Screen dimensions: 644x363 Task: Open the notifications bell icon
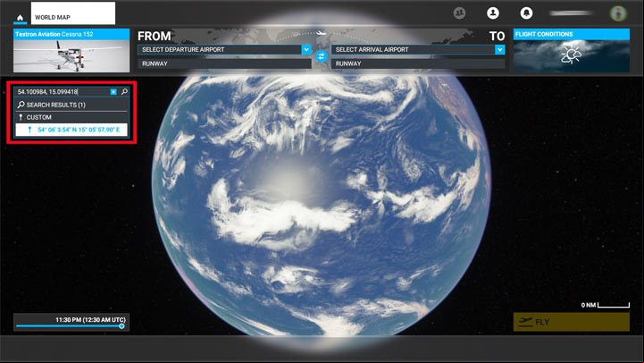(526, 13)
